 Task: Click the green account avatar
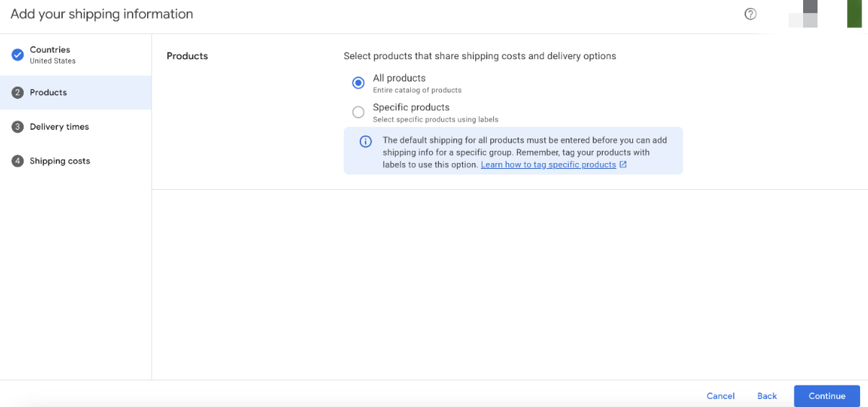point(854,14)
